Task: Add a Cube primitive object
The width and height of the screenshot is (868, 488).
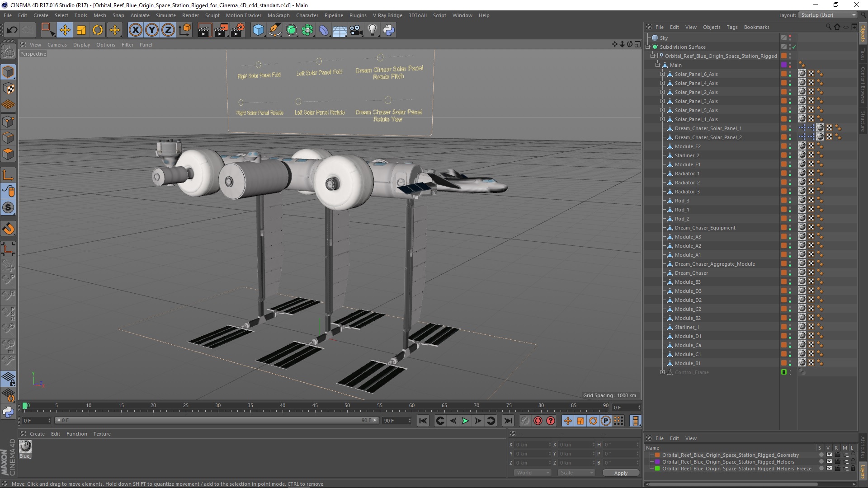Action: 258,30
